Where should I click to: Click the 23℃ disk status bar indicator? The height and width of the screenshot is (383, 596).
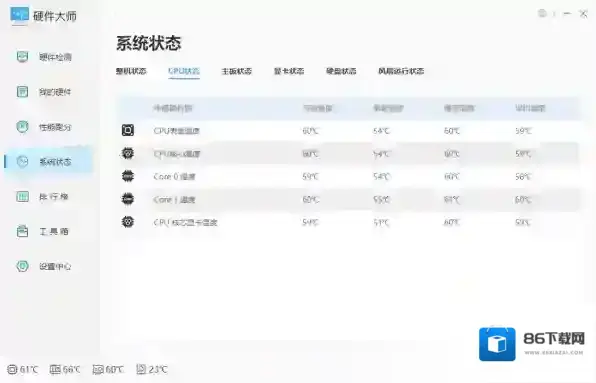pos(152,369)
